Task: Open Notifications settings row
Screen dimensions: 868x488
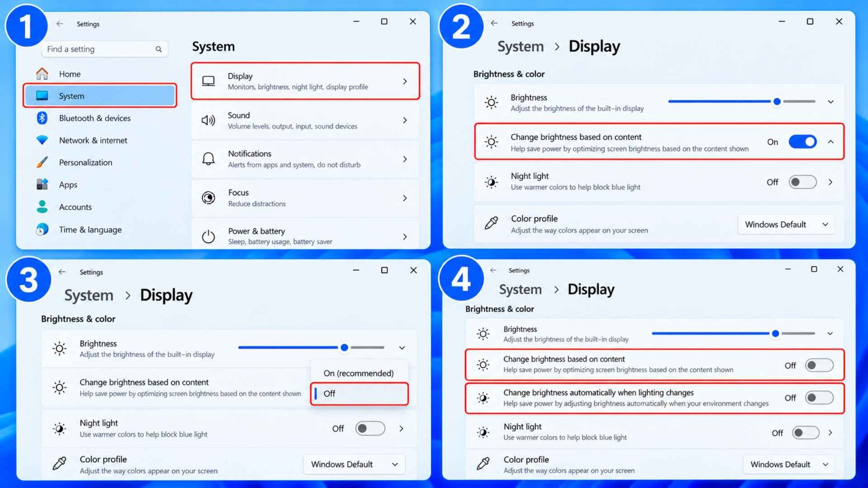Action: click(305, 159)
